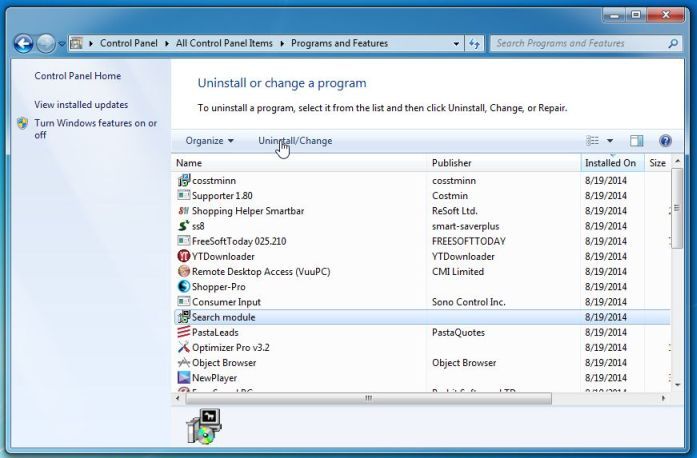Select the Shopper-Pro program icon
The width and height of the screenshot is (697, 458).
(184, 286)
